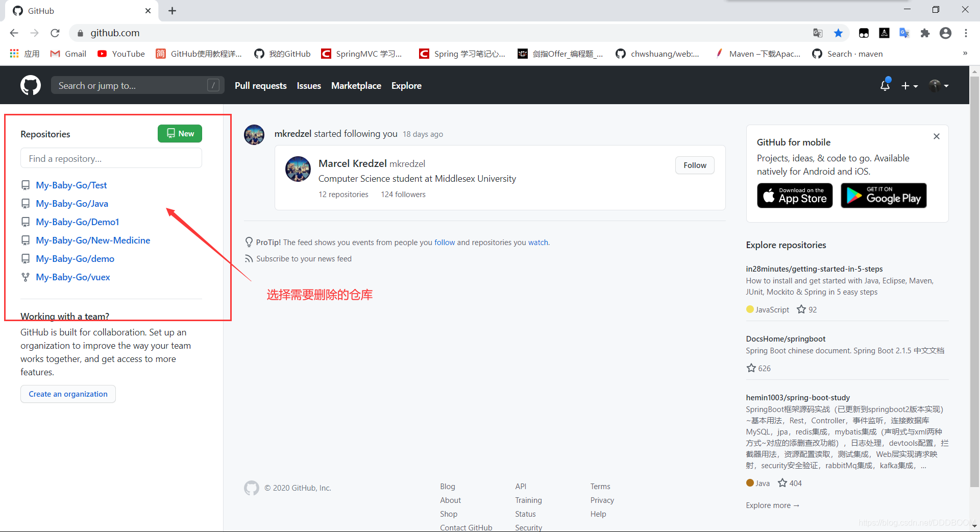The image size is (980, 532).
Task: Open the YouTube bookmark
Action: click(121, 54)
